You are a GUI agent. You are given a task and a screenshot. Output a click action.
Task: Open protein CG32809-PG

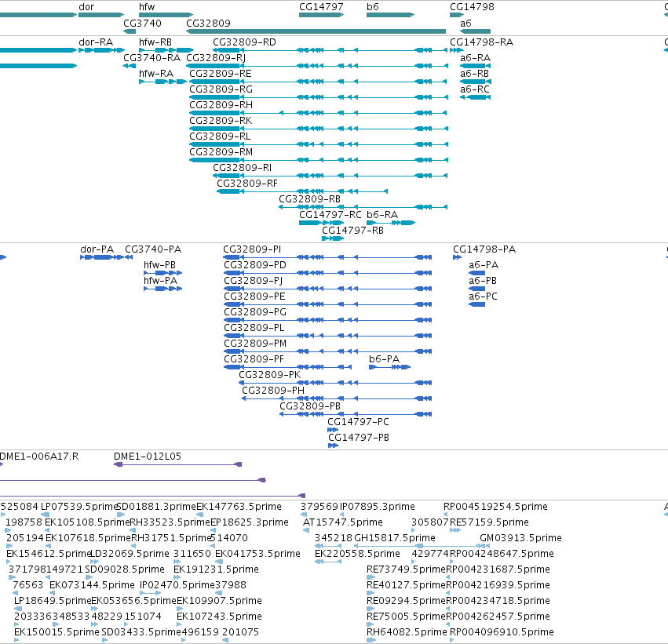tap(255, 312)
